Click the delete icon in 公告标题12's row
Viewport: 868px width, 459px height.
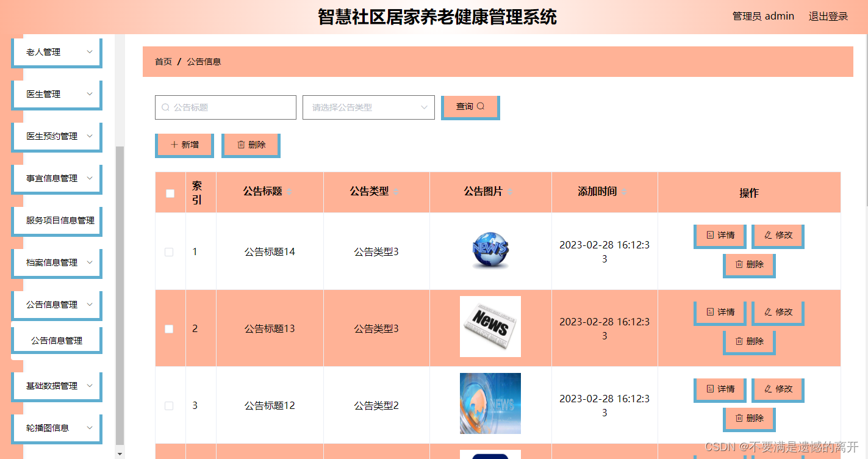pos(741,419)
